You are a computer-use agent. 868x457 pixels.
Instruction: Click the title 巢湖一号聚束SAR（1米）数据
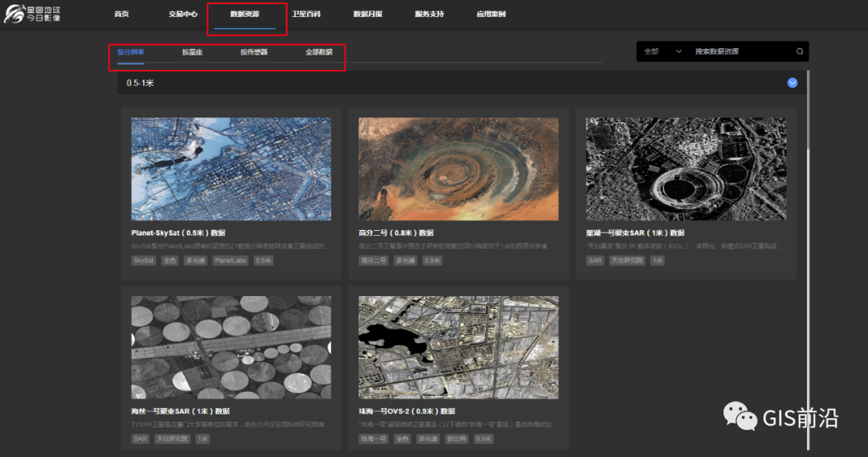pos(635,233)
